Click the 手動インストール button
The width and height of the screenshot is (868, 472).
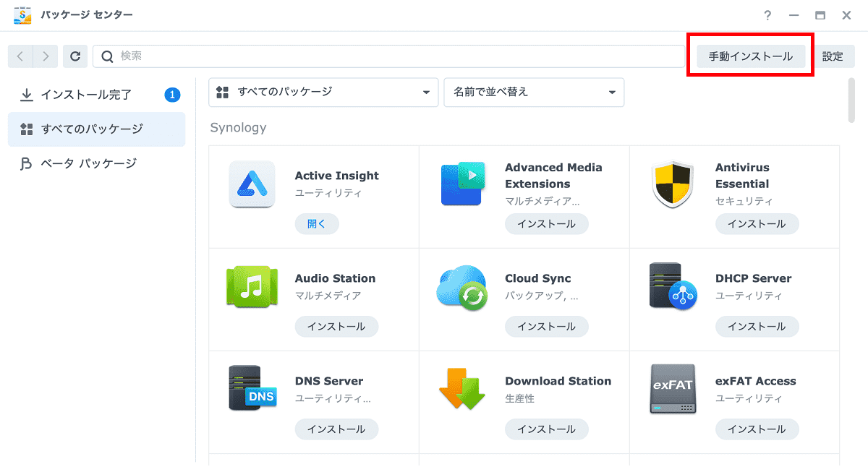pyautogui.click(x=751, y=56)
